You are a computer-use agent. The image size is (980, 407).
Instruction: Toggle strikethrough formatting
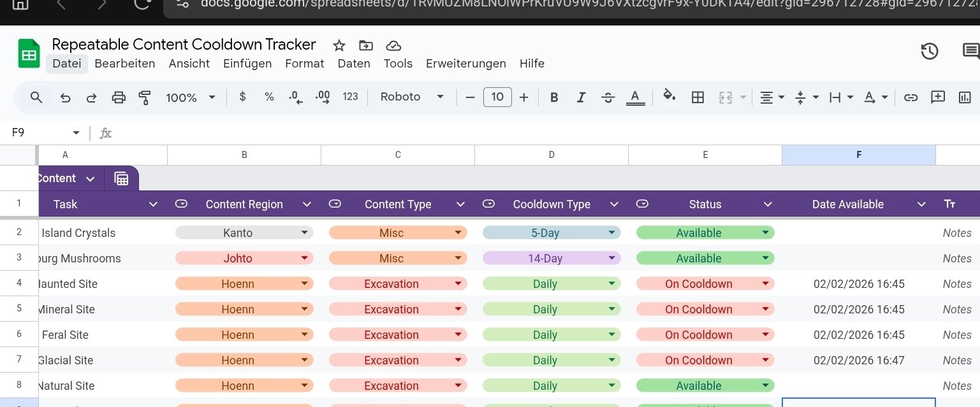[608, 97]
